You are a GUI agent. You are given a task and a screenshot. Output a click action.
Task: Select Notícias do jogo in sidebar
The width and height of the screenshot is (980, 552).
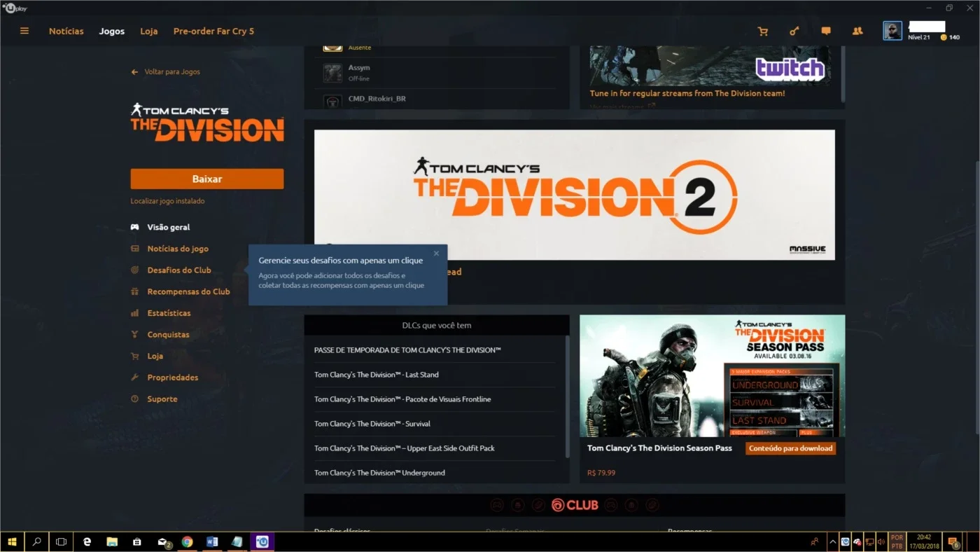click(178, 249)
